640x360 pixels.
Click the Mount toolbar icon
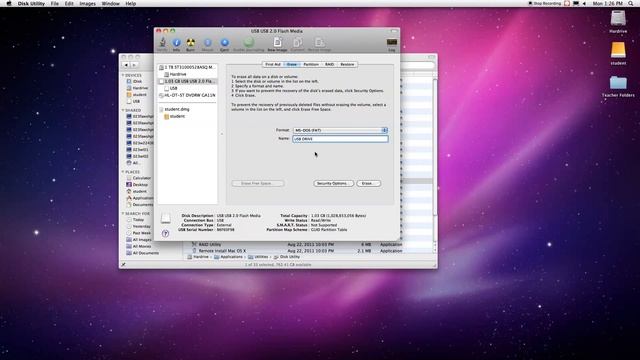[x=208, y=42]
